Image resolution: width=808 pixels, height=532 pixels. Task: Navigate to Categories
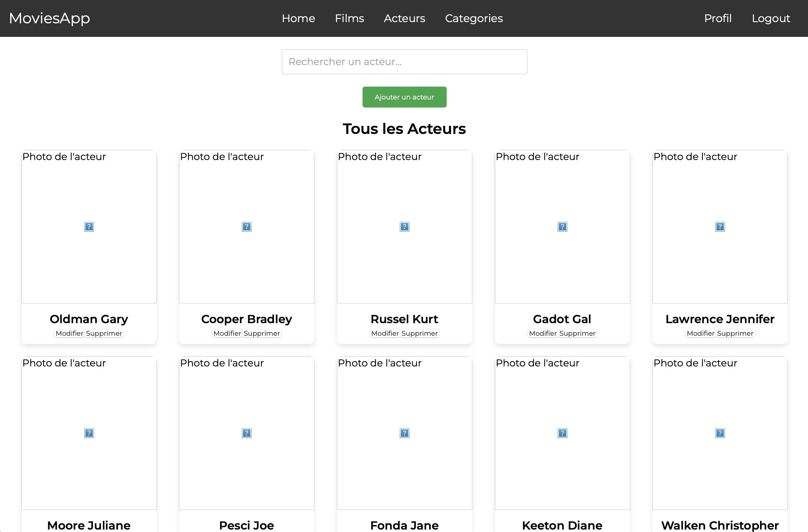tap(474, 18)
